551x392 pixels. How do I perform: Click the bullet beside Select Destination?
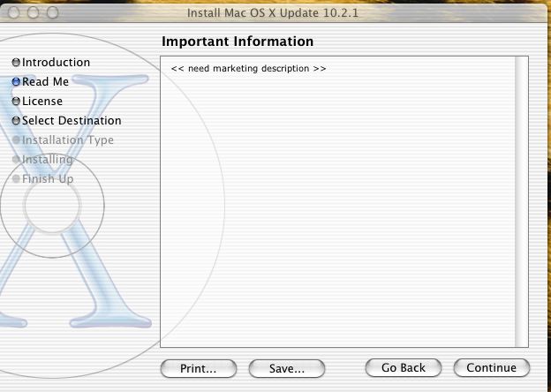tap(16, 121)
